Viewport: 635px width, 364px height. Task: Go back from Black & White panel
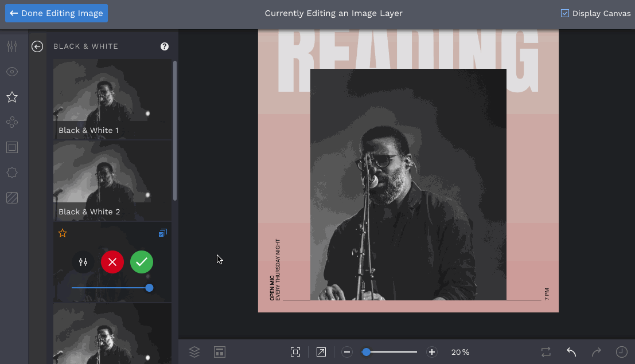[x=37, y=46]
